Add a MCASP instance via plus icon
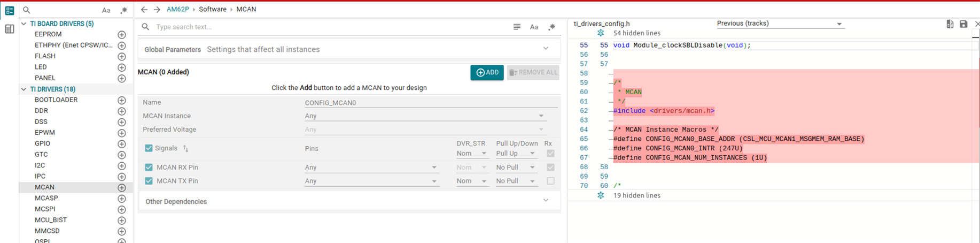 click(122, 199)
